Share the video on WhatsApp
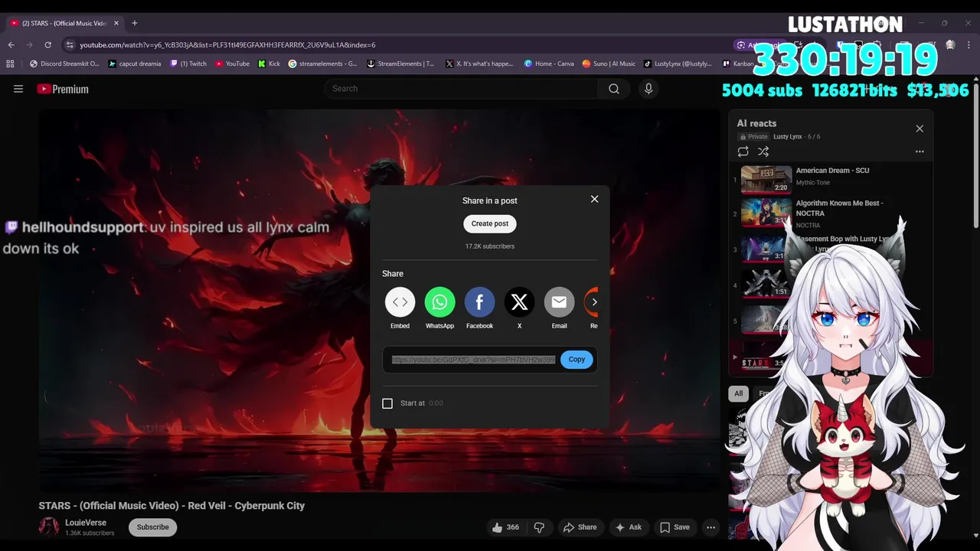This screenshot has width=980, height=551. pyautogui.click(x=439, y=302)
